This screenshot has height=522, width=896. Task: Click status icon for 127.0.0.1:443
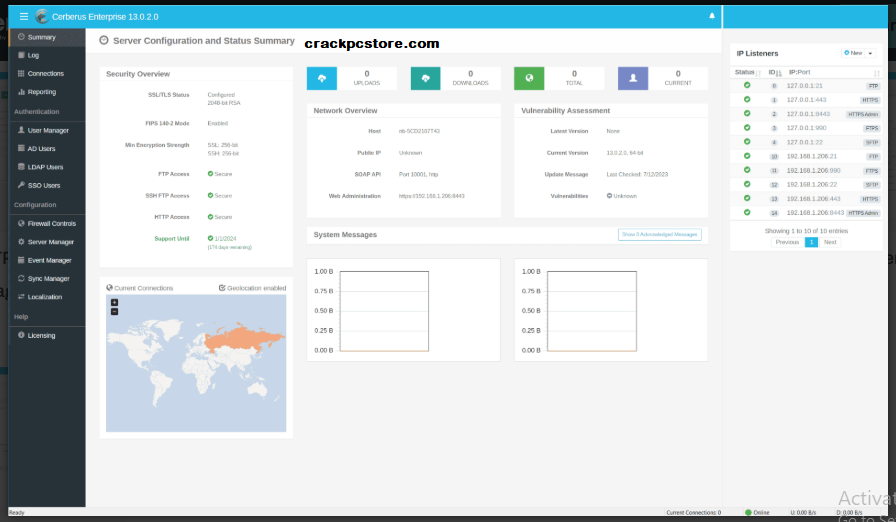747,99
